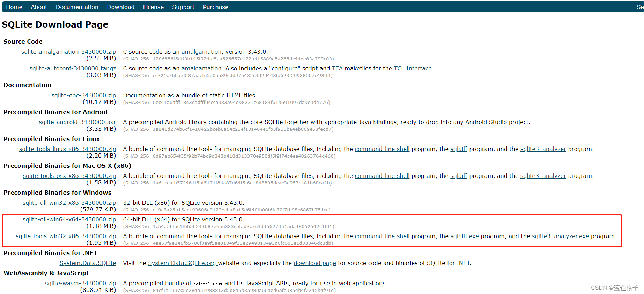This screenshot has width=644, height=294.
Task: Click '64-bit DLL (x64) for SQLite version 3.43.0' text
Action: [184, 219]
